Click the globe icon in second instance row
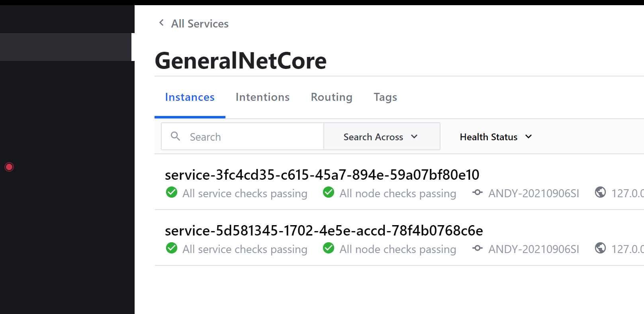The height and width of the screenshot is (314, 644). pos(600,248)
